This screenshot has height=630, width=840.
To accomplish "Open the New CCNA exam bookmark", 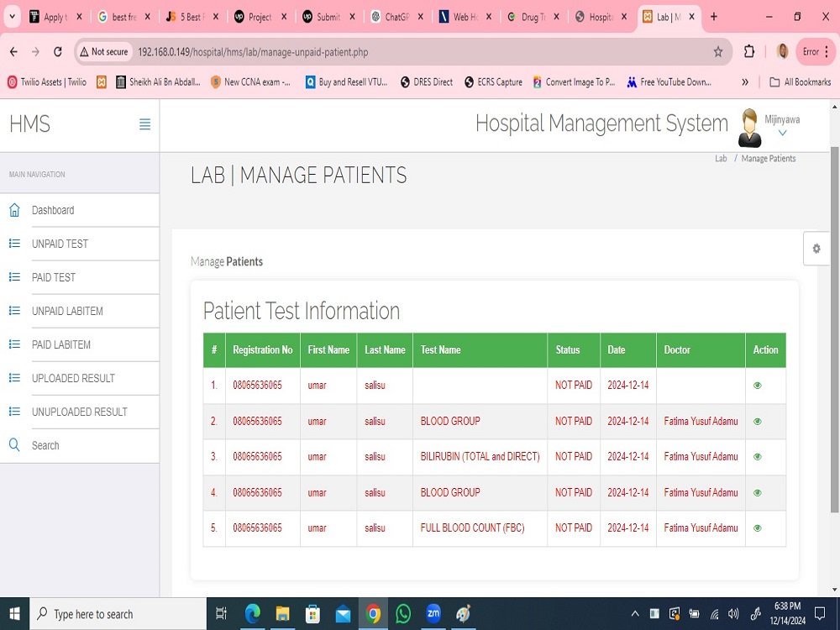I will click(250, 82).
